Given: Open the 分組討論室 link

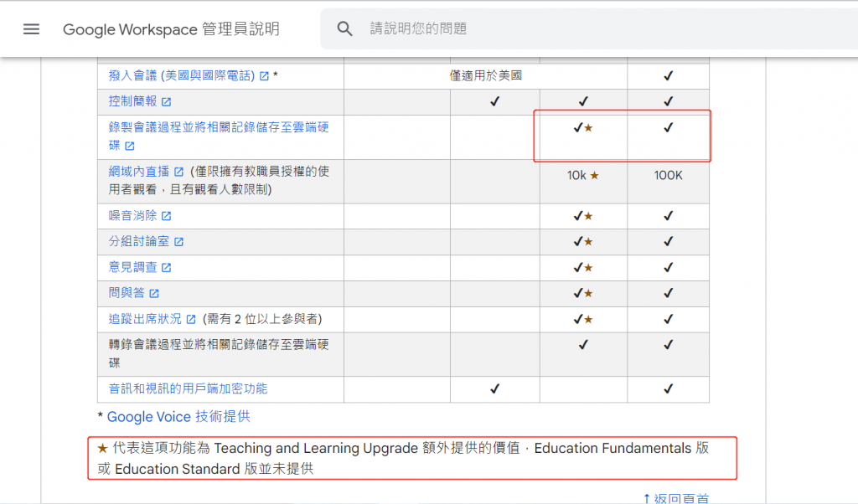Looking at the screenshot, I should pyautogui.click(x=139, y=241).
